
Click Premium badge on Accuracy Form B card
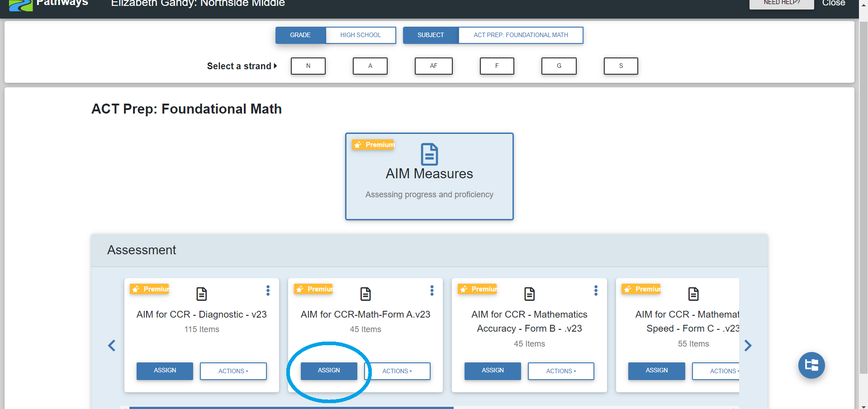(477, 289)
